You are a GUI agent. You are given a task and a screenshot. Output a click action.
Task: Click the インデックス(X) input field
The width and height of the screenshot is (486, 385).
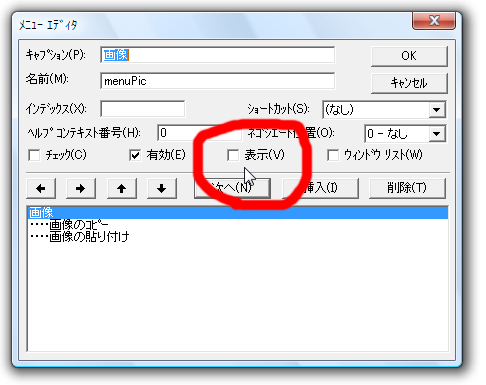pyautogui.click(x=143, y=109)
